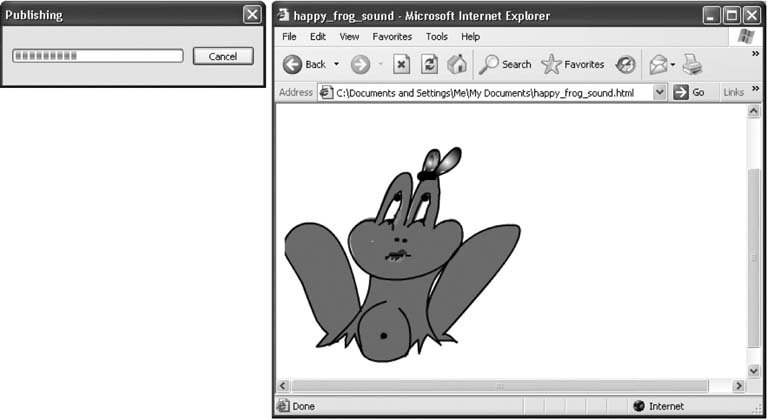Expand the Back button history dropdown arrow
Screen dimensions: 768x420
336,64
